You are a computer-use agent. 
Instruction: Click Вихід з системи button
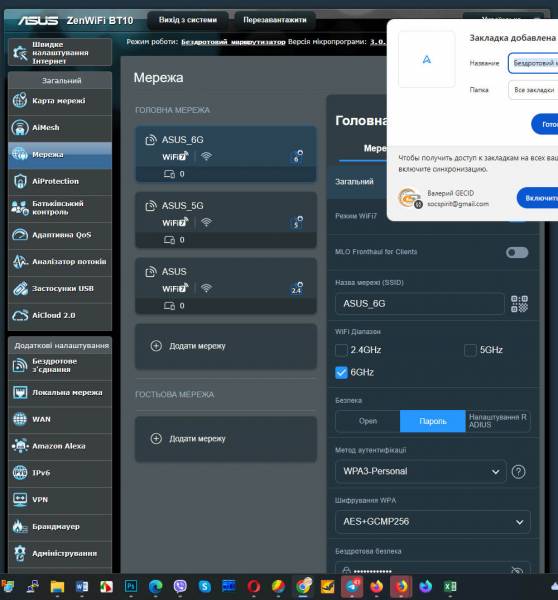pyautogui.click(x=188, y=20)
